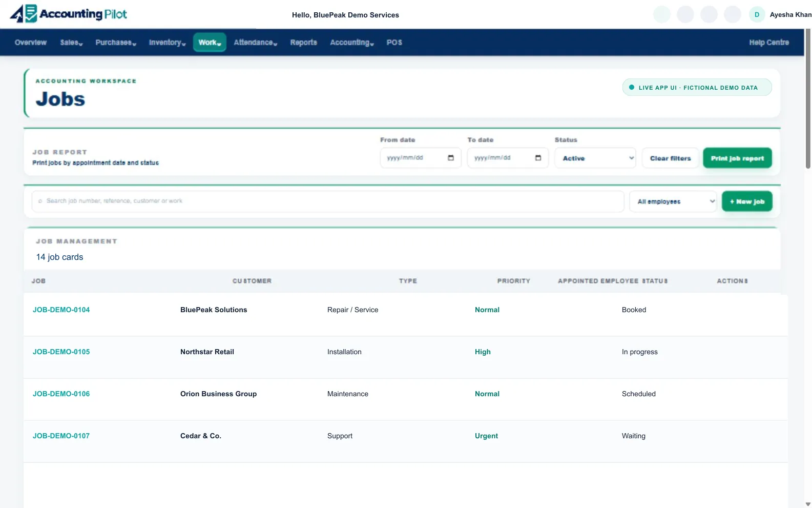Click the BluePeak Solutions customer cell
Screen dimensions: 812x508
tap(214, 310)
